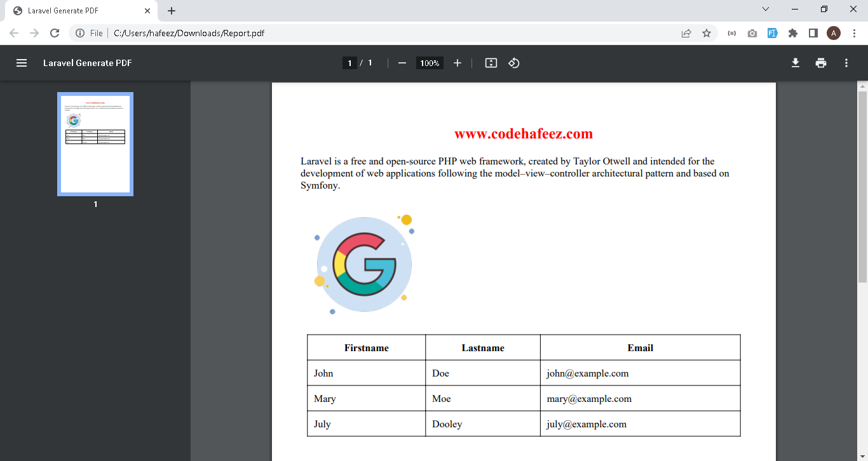Screen dimensions: 868x461
Task: Click the address bar URL field
Action: click(x=394, y=33)
